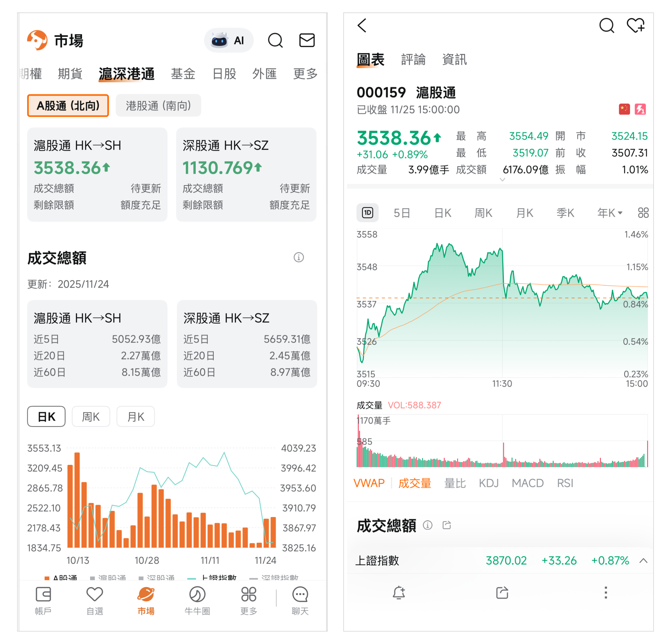This screenshot has width=671, height=644.
Task: Open the 基金 market tab
Action: (183, 74)
